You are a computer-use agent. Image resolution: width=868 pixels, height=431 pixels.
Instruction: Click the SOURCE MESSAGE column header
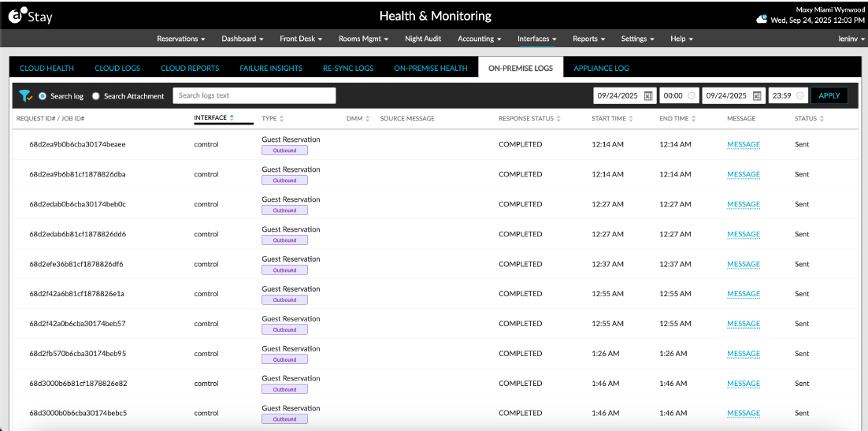point(407,118)
